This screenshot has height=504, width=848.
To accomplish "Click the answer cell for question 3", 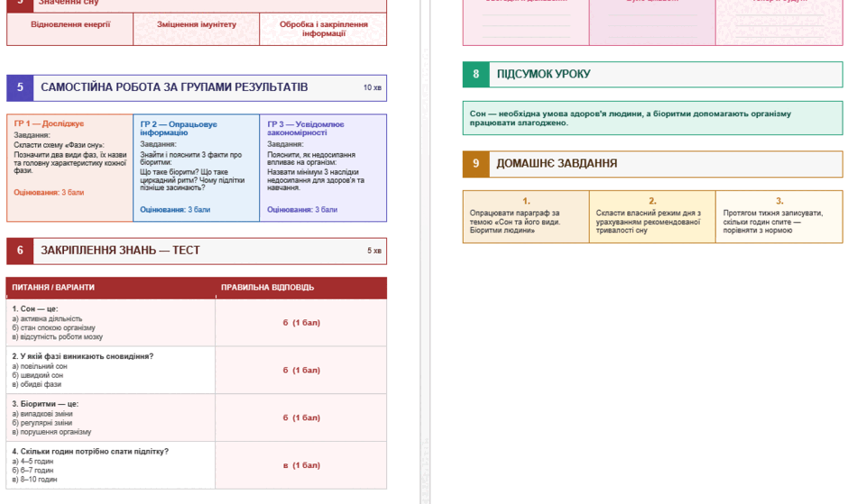I will (x=301, y=418).
